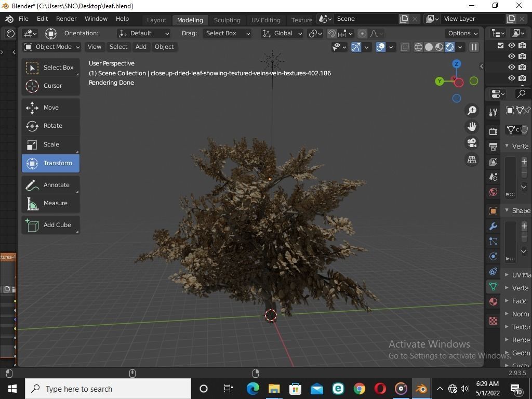Select the Select Box tool

pos(50,67)
